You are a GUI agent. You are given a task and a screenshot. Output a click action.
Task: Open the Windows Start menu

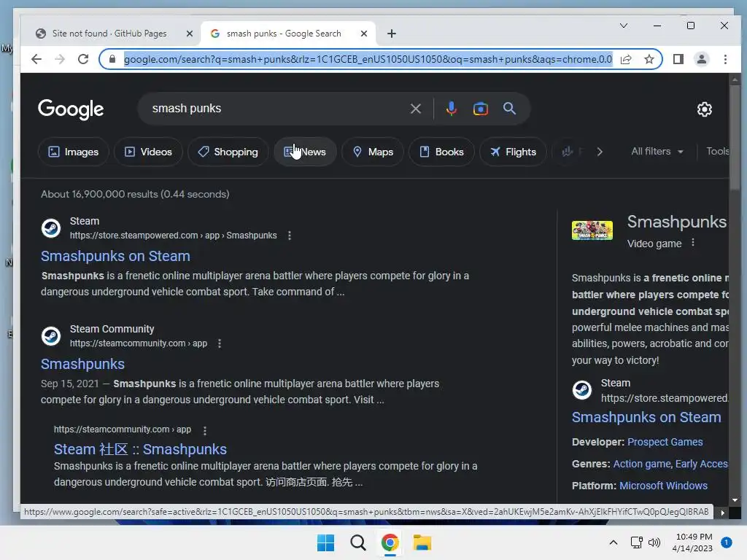coord(325,542)
